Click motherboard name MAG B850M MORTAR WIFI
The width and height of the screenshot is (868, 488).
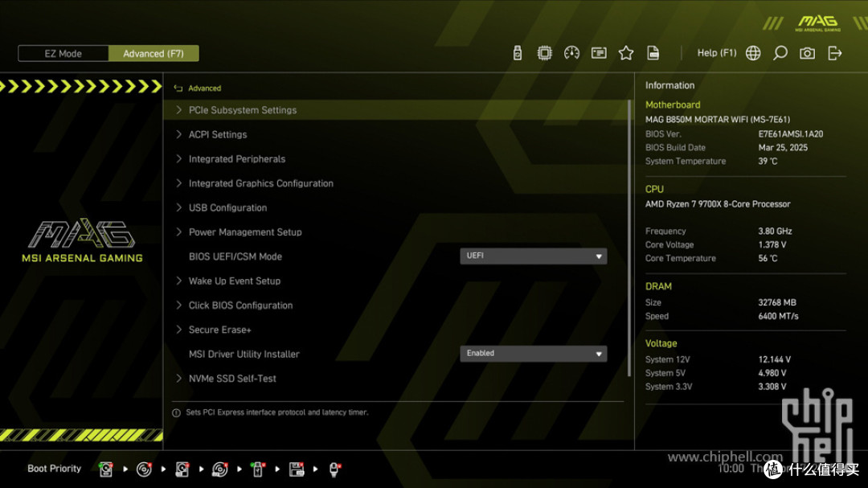[718, 119]
